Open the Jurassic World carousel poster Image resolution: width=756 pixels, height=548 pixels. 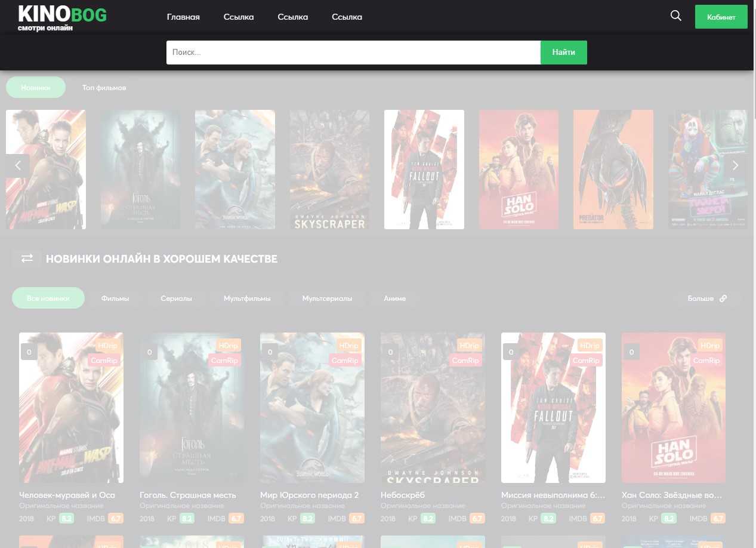point(235,170)
